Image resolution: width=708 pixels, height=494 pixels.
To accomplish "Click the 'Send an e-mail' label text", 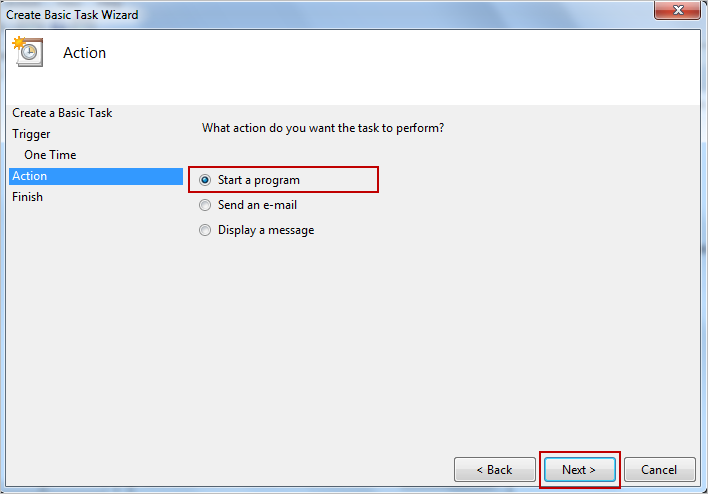I will coord(257,205).
